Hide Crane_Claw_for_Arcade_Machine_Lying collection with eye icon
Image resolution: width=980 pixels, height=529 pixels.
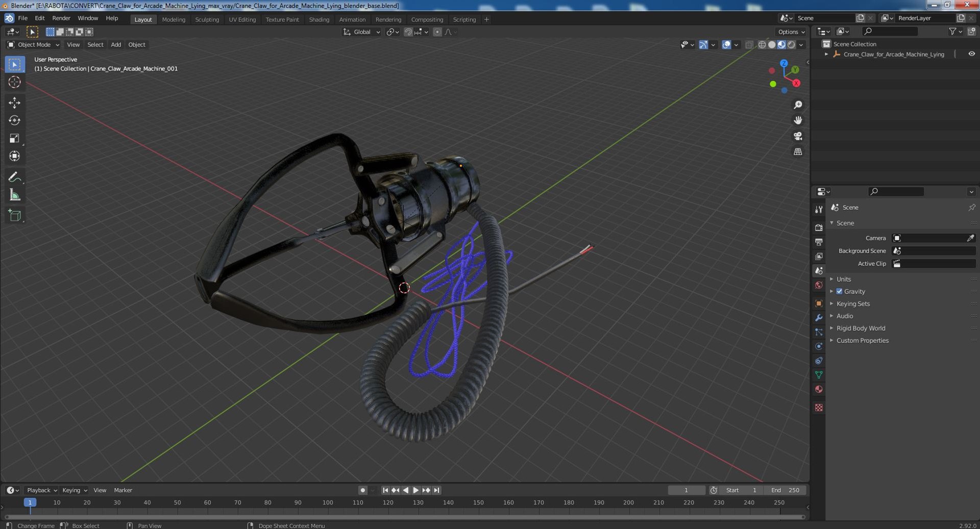click(971, 54)
